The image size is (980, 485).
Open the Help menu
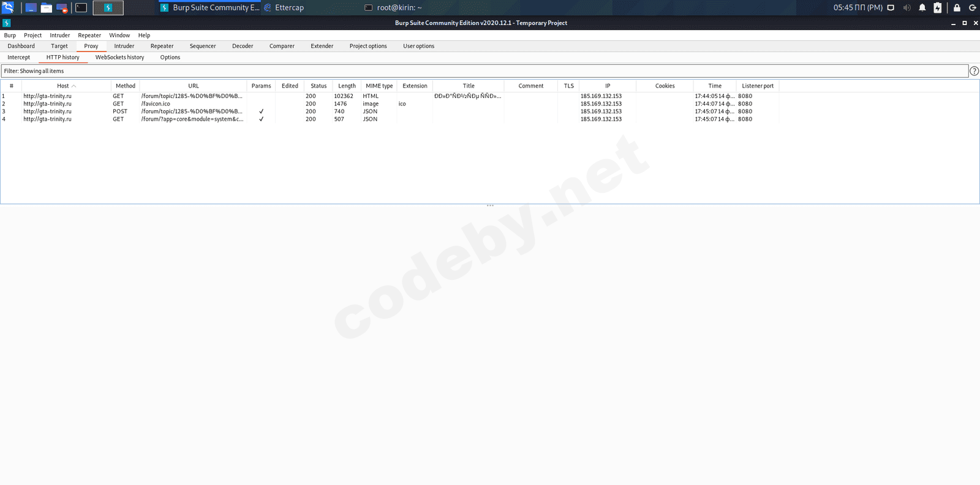pyautogui.click(x=144, y=36)
